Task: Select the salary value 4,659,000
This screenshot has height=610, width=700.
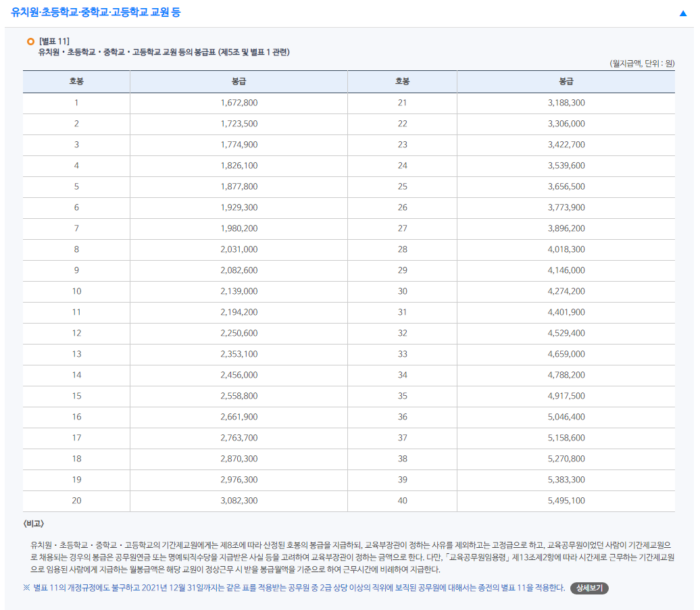Action: [x=566, y=354]
